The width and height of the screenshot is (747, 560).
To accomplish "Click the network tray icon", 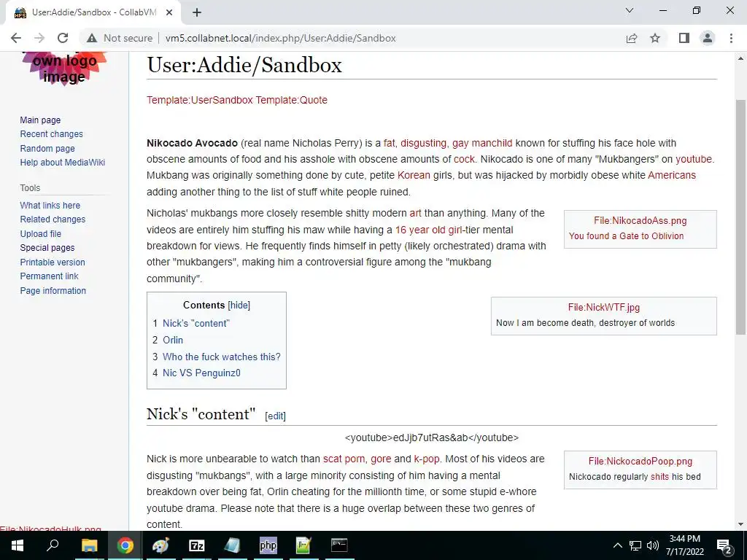I will click(635, 545).
